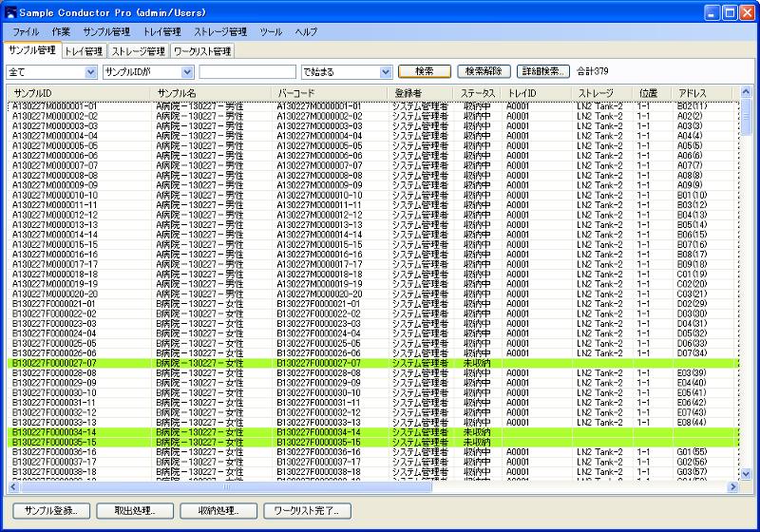Switch to the トレイ管理 tab
760x532 pixels.
[x=84, y=50]
